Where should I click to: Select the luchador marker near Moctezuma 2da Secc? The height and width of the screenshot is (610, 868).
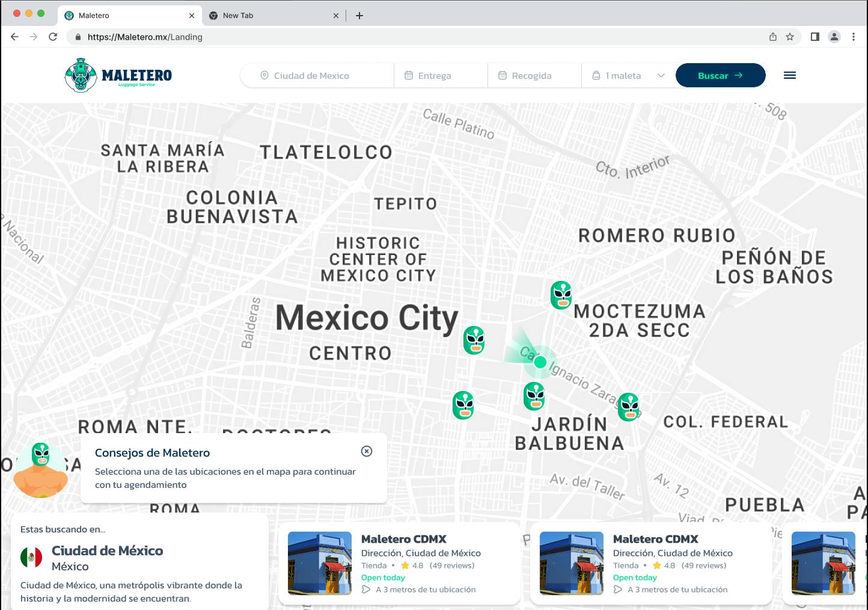click(x=561, y=295)
